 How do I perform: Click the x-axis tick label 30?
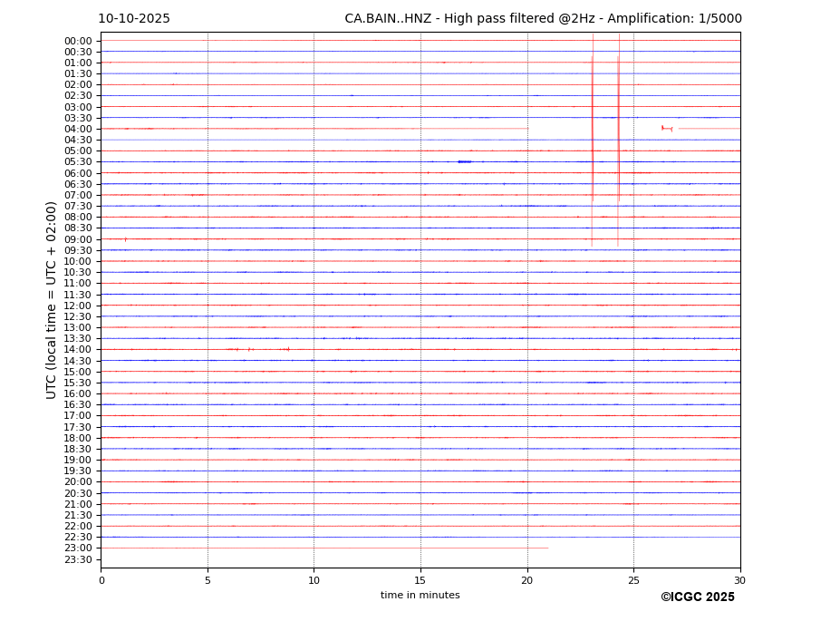[739, 580]
